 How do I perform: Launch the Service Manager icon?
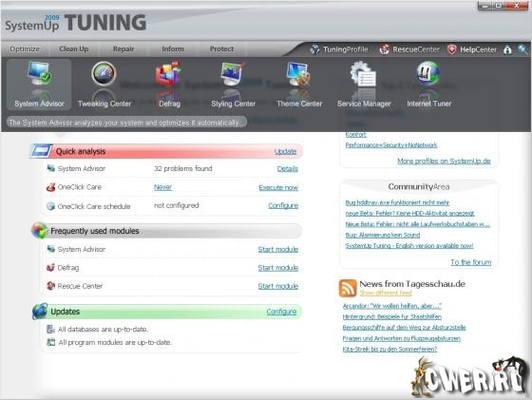tap(363, 73)
